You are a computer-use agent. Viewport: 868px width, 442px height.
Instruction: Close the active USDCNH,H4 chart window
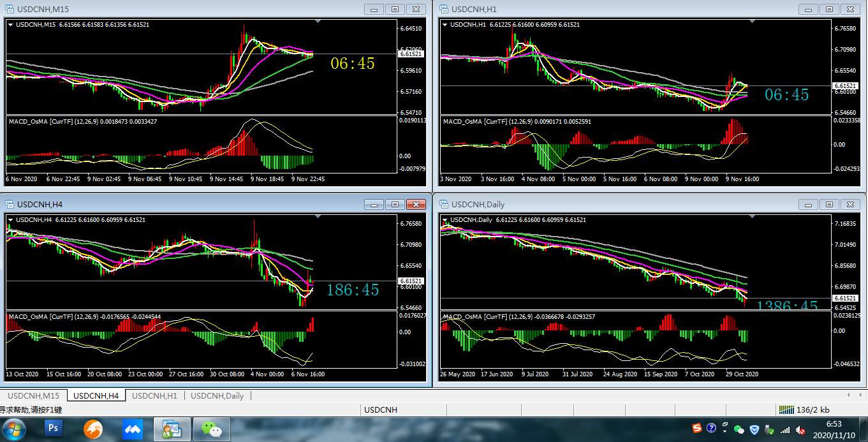(416, 204)
